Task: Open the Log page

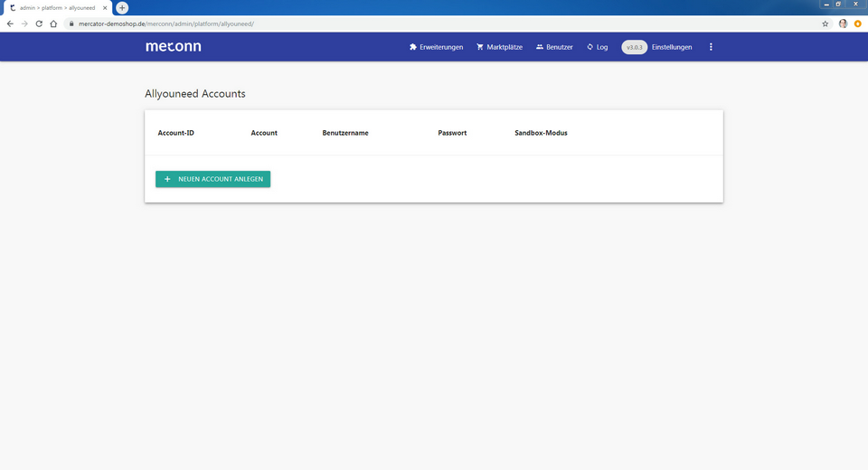Action: (x=598, y=47)
